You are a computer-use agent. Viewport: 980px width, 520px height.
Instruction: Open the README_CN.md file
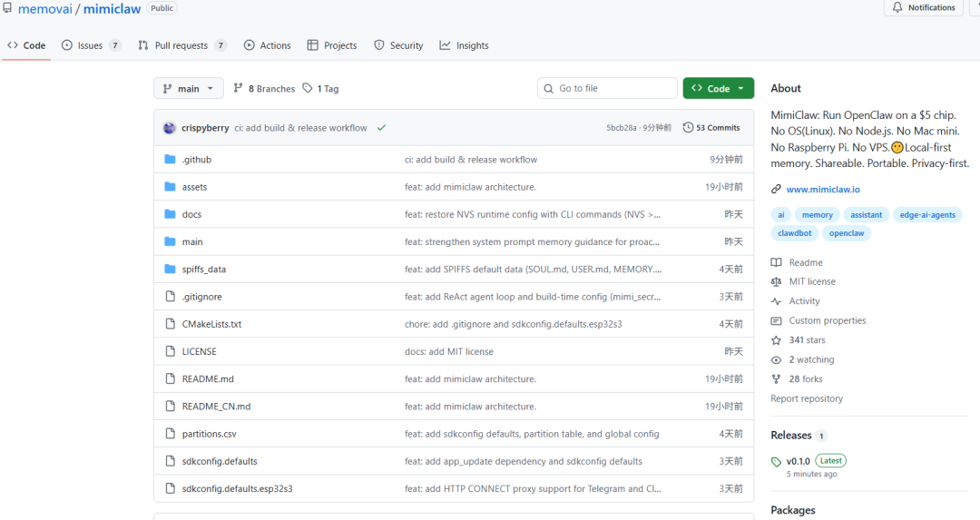pyautogui.click(x=216, y=407)
